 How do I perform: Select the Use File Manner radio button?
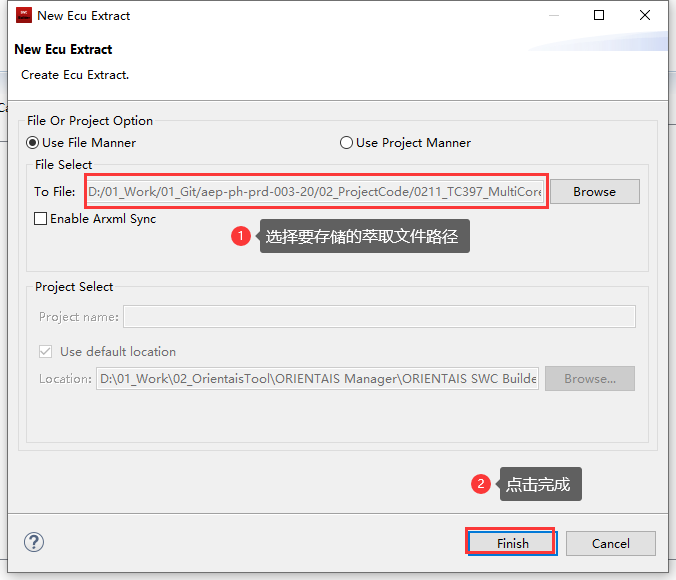click(x=34, y=143)
